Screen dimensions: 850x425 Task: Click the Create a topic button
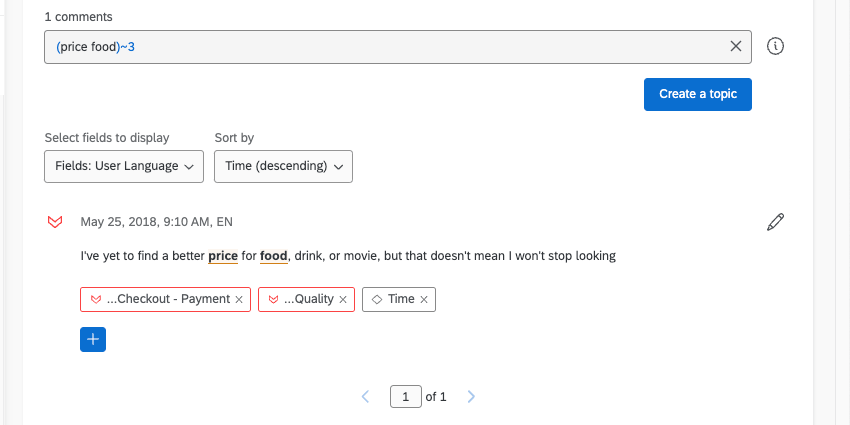click(x=697, y=94)
